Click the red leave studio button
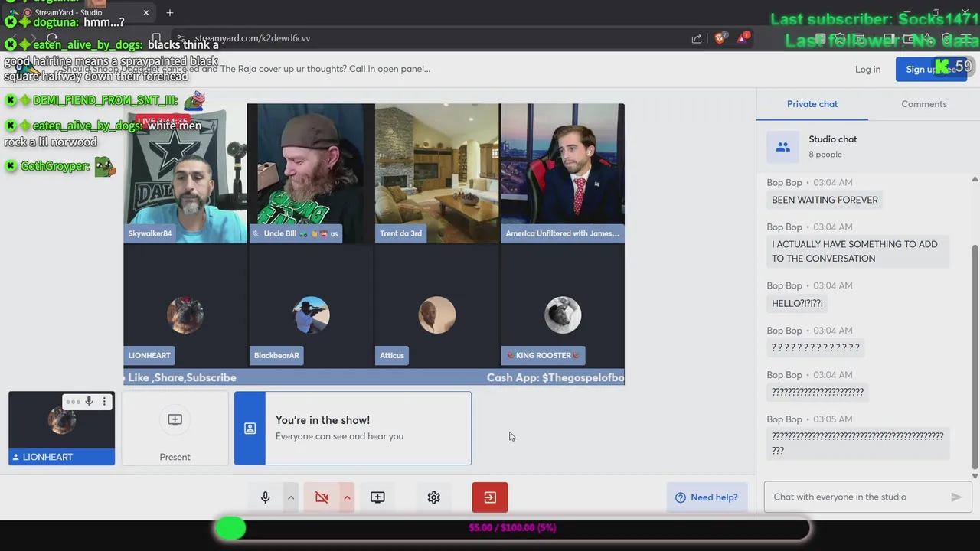The image size is (980, 551). pos(490,497)
